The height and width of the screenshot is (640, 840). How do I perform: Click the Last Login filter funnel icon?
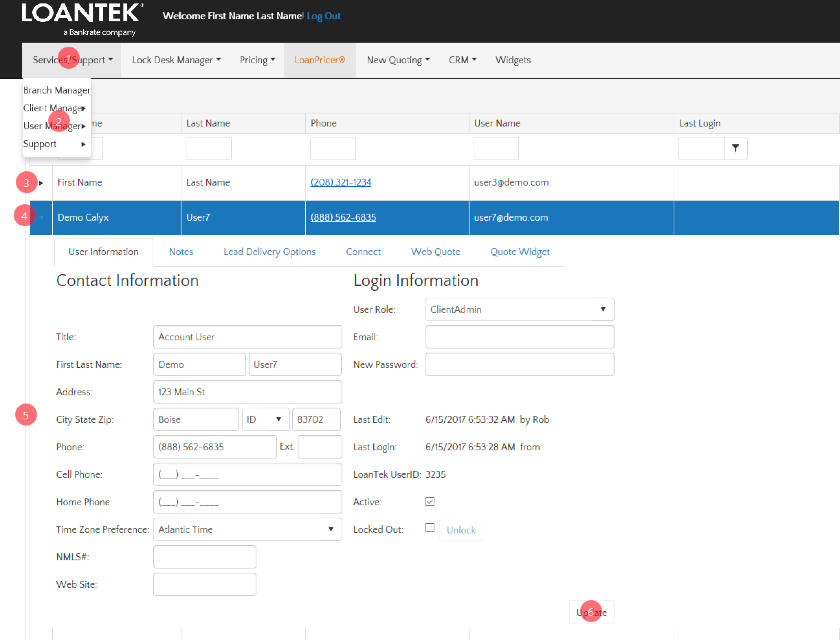[735, 148]
